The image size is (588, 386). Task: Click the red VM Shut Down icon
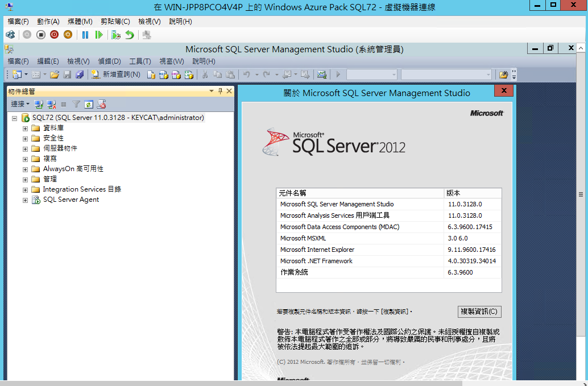[x=55, y=35]
